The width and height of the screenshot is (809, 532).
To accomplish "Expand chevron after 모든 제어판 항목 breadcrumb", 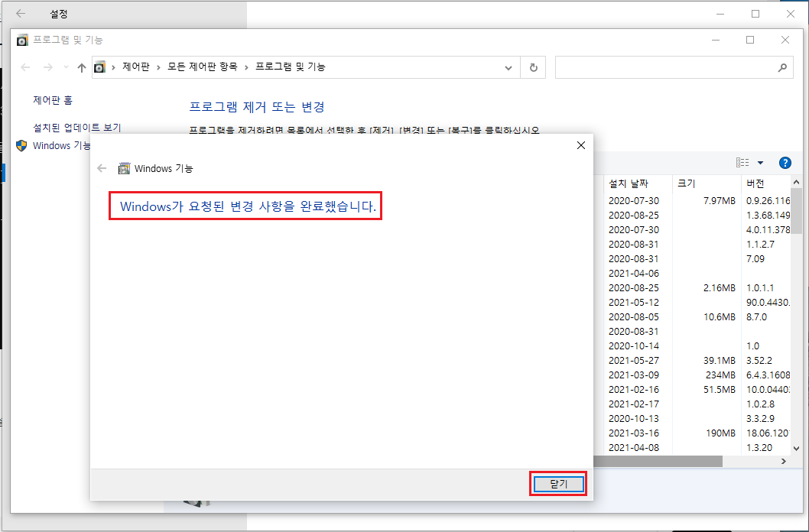I will (246, 67).
